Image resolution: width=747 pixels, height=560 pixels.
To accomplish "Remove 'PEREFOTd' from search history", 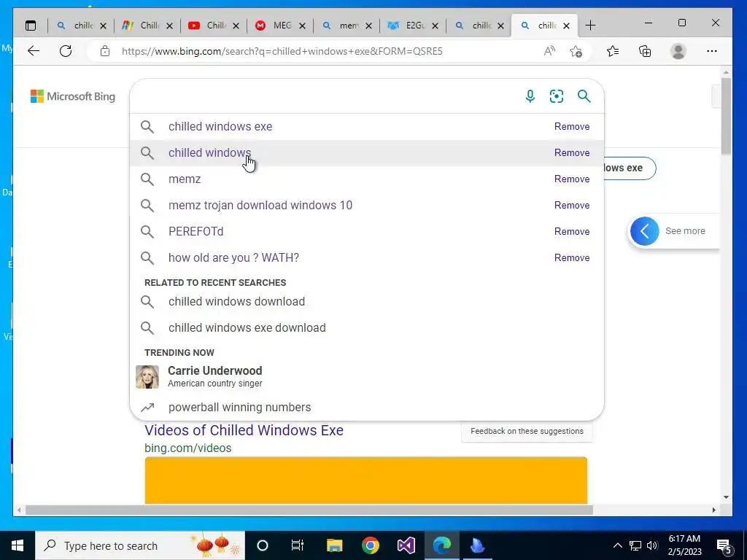I will pos(572,231).
